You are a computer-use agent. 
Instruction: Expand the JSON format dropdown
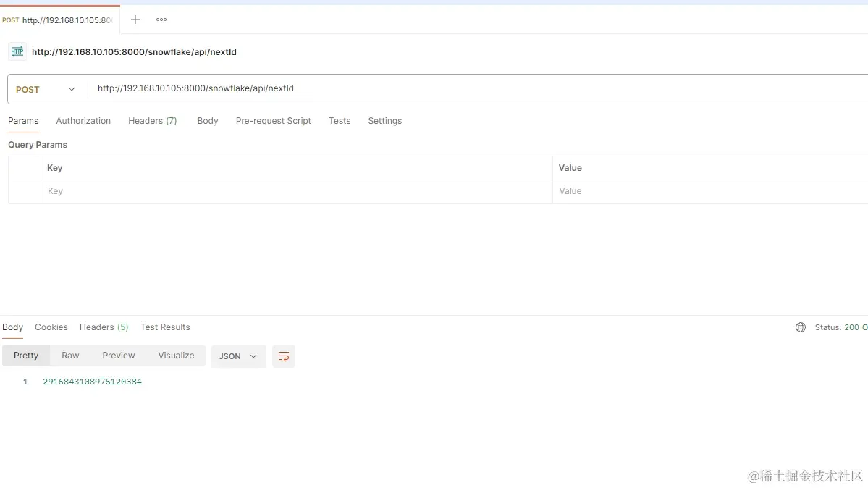pyautogui.click(x=239, y=356)
